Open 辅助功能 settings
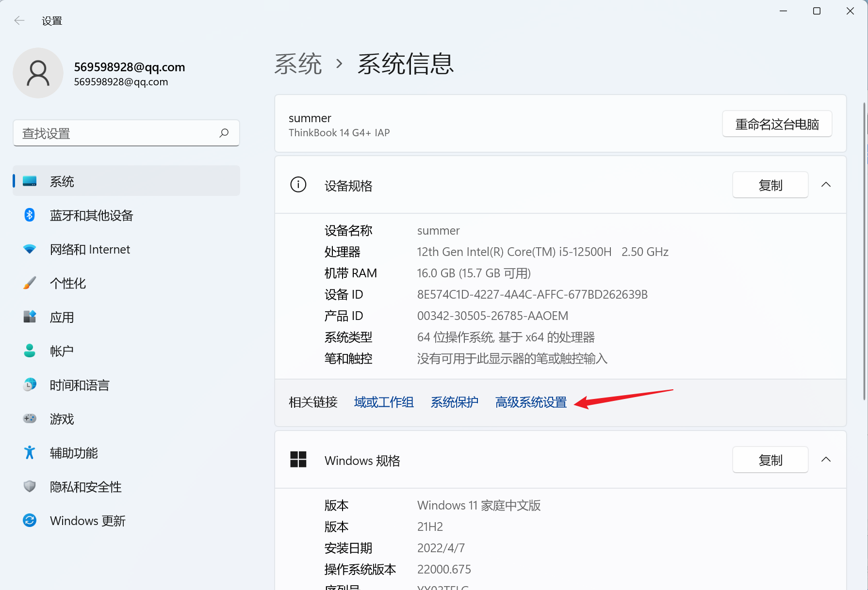Viewport: 868px width, 590px height. pyautogui.click(x=126, y=452)
